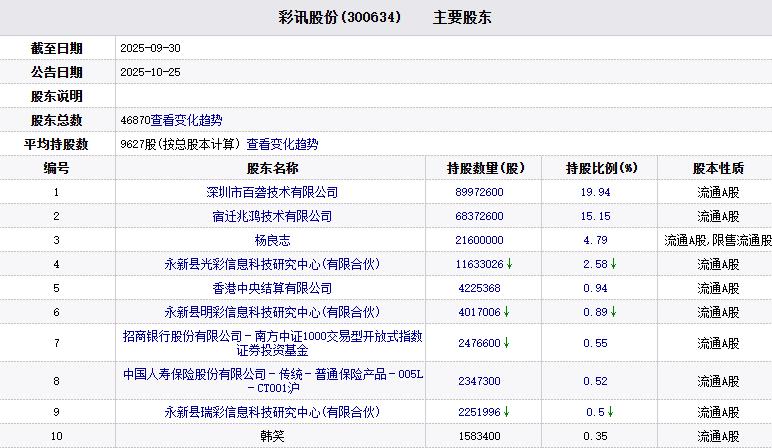Image resolution: width=772 pixels, height=448 pixels.
Task: Open shareholder 宿迁兆鸿技术有限公司
Action: click(272, 216)
